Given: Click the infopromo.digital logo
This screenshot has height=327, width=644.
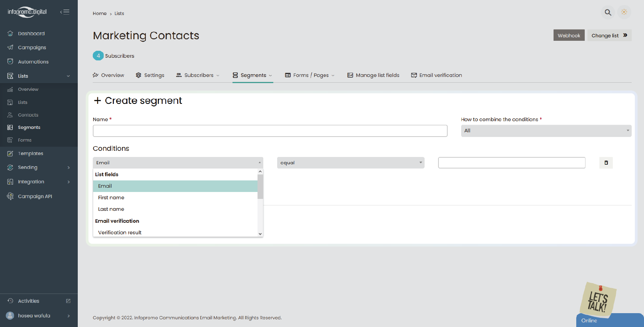Looking at the screenshot, I should (27, 12).
